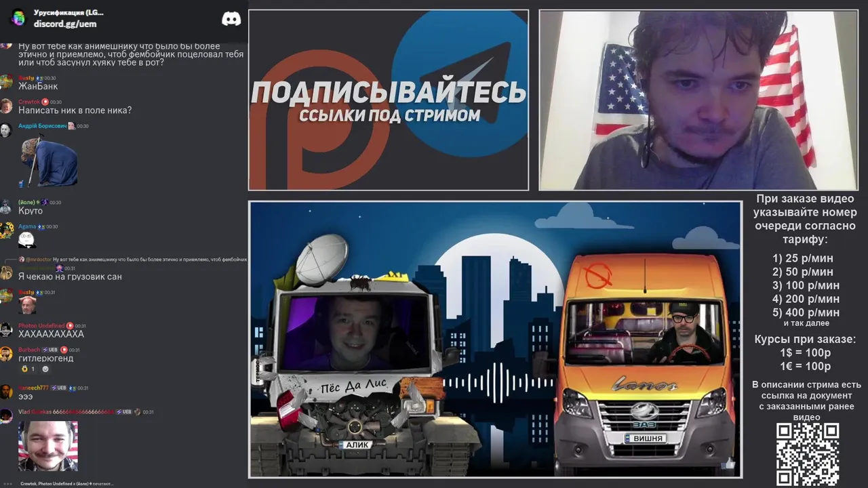Image resolution: width=868 pixels, height=488 pixels.
Task: Open the bald man emoji posted by Rusty
Action: [27, 305]
